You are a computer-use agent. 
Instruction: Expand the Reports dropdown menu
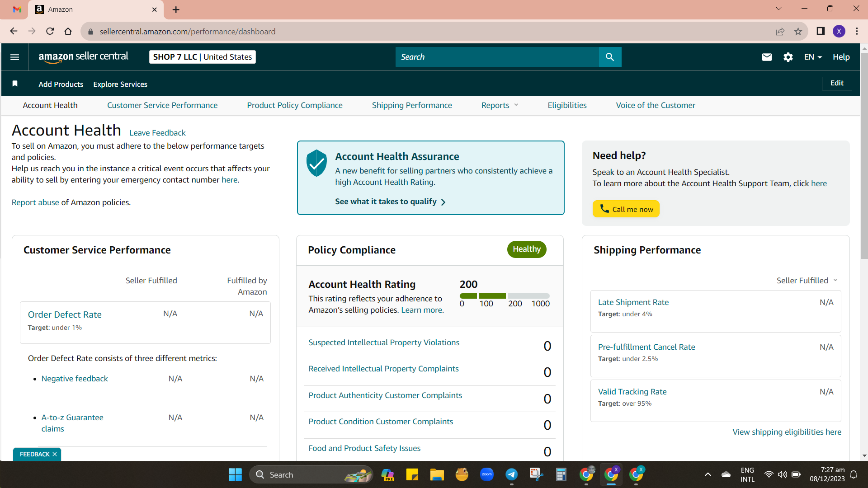[x=500, y=105]
